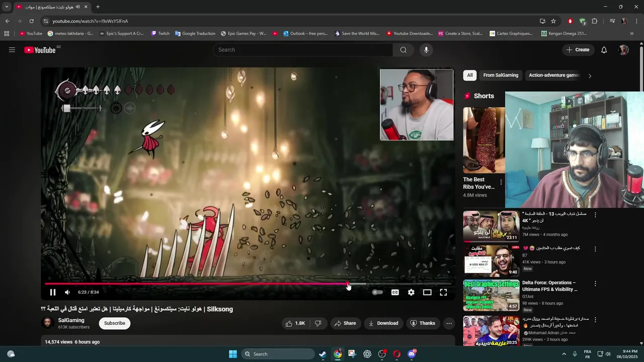Open Discord from the taskbar

point(412,354)
